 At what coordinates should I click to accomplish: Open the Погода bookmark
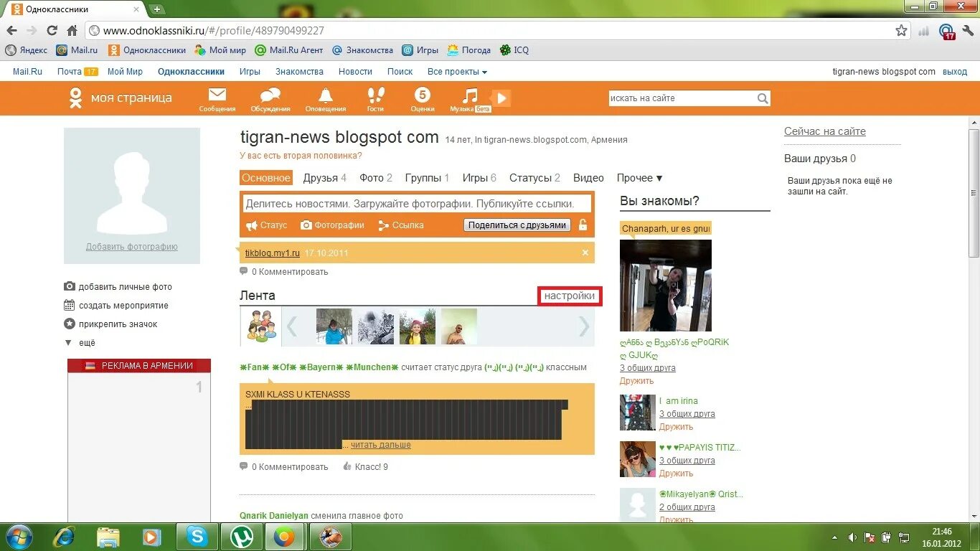pos(469,50)
